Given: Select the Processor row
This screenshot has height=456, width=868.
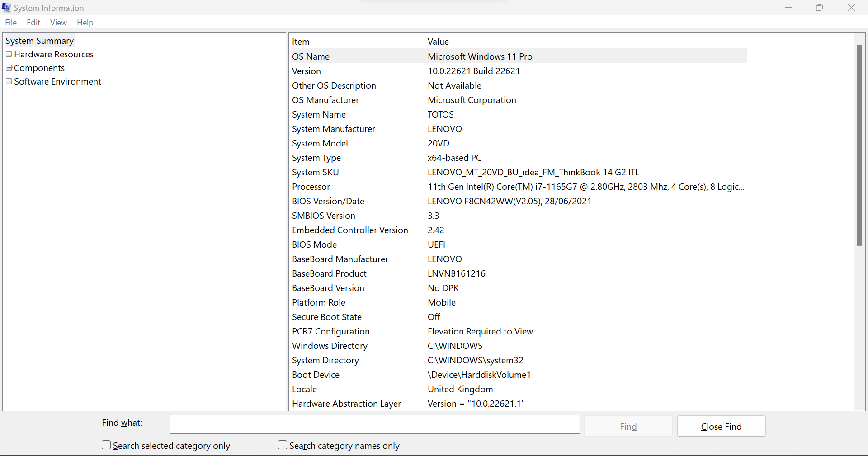Looking at the screenshot, I should 518,187.
